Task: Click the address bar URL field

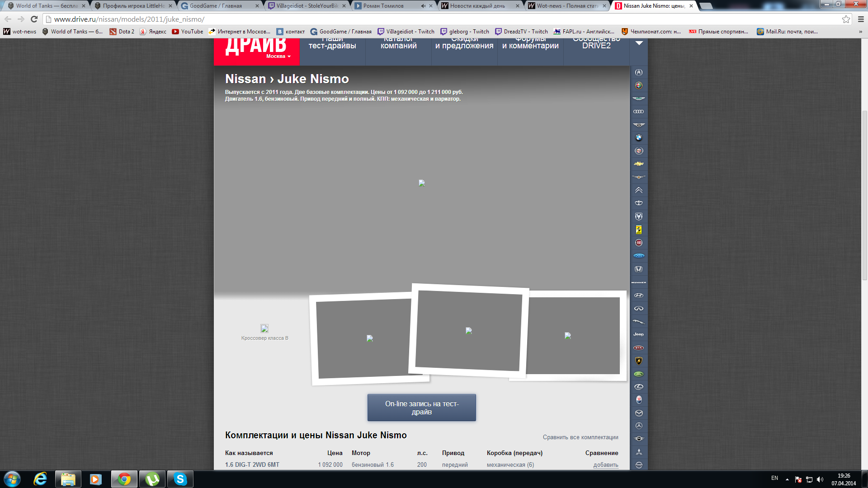Action: click(x=443, y=19)
